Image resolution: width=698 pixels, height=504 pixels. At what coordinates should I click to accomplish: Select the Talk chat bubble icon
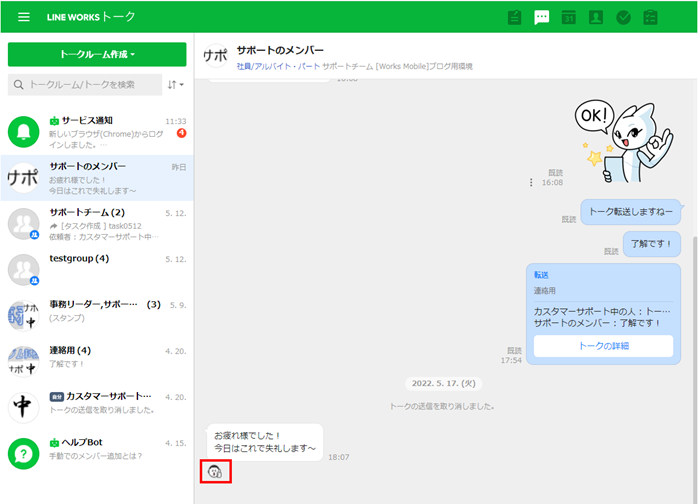point(542,17)
